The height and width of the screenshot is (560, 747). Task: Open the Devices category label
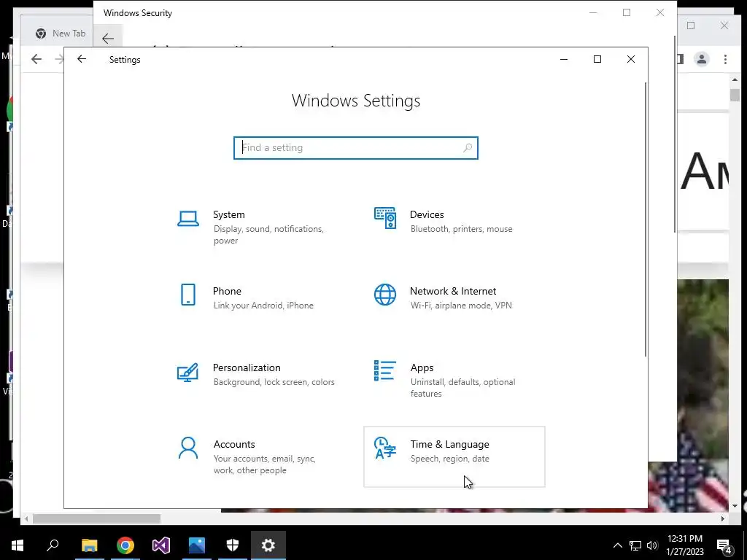pos(427,215)
